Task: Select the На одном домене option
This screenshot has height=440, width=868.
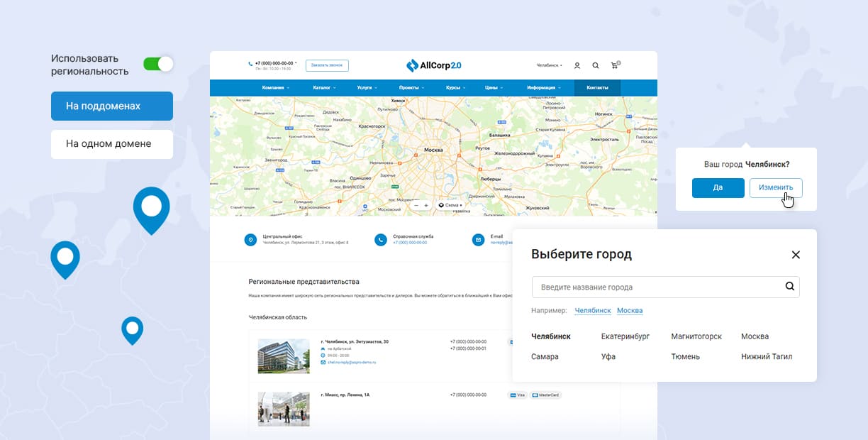Action: pyautogui.click(x=111, y=144)
